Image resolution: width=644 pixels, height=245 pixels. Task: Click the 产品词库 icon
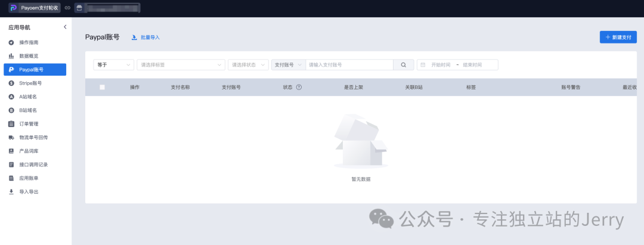coord(11,151)
